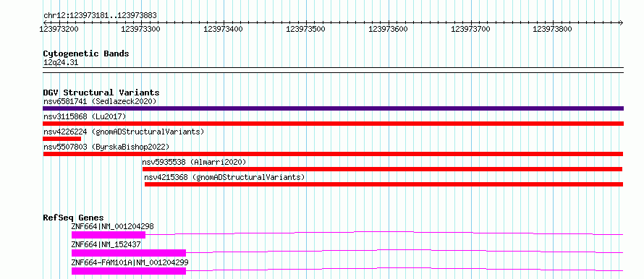The width and height of the screenshot is (644, 279).
Task: Open nsv4215368 (gnomADStructuralVariants) label
Action: (224, 177)
